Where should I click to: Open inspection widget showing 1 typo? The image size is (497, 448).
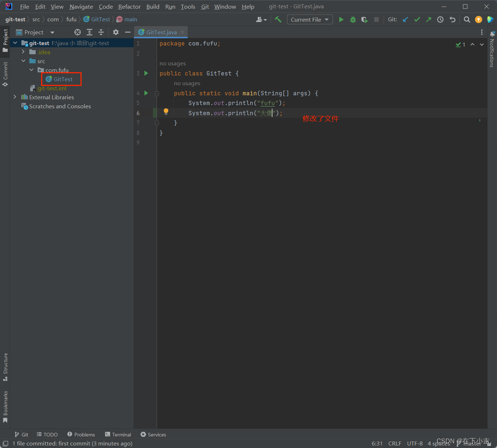click(x=461, y=44)
